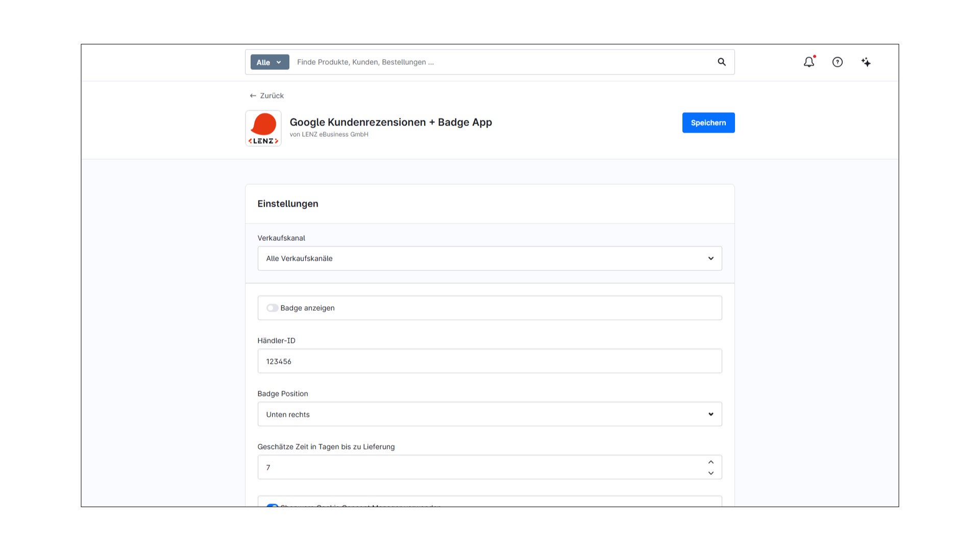
Task: Focus the Händler-ID input field
Action: (x=489, y=361)
